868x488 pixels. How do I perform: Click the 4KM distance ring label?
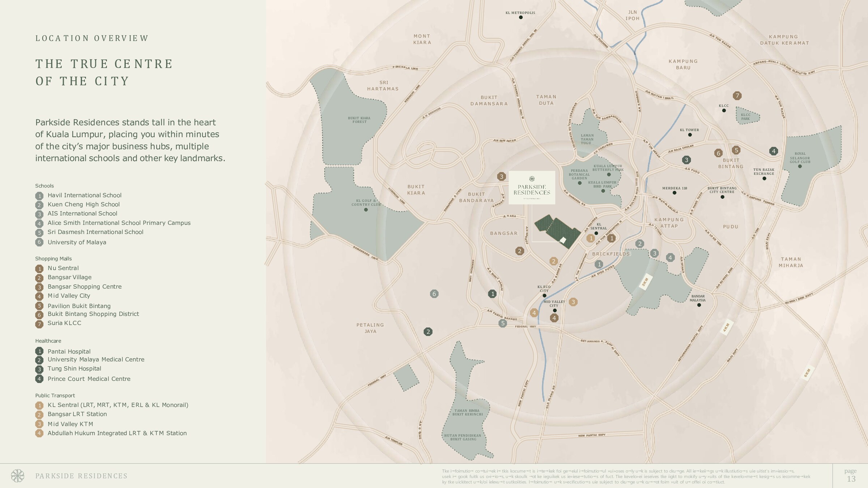(x=726, y=328)
